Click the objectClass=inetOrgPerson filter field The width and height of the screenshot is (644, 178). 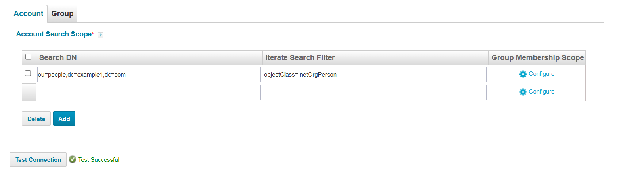(x=375, y=75)
